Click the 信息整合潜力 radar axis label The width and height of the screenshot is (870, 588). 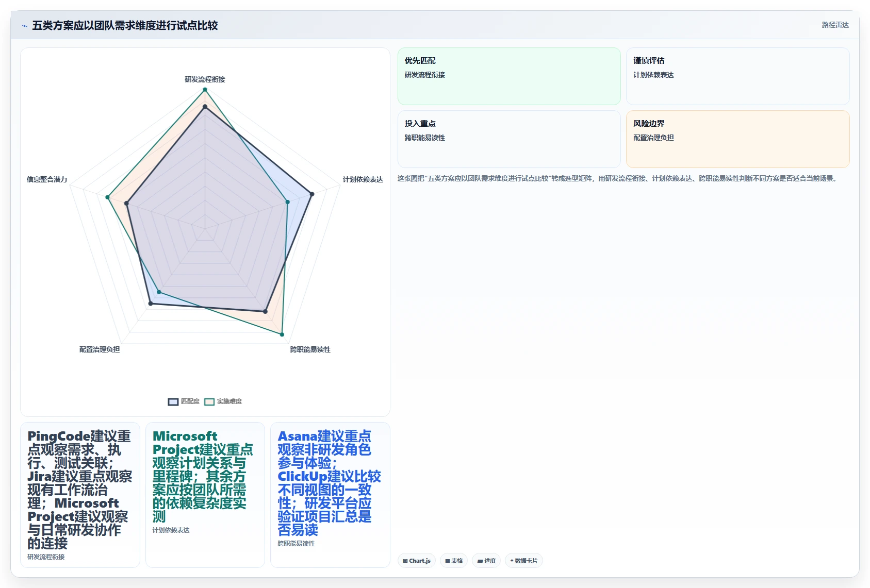click(x=47, y=179)
